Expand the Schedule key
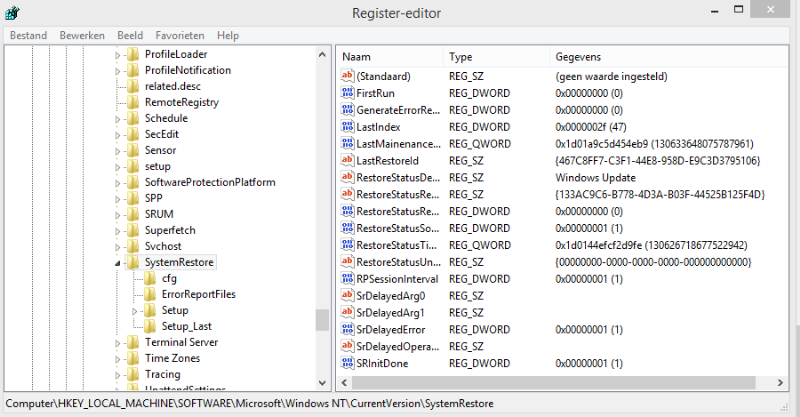This screenshot has width=800, height=417. tap(117, 119)
